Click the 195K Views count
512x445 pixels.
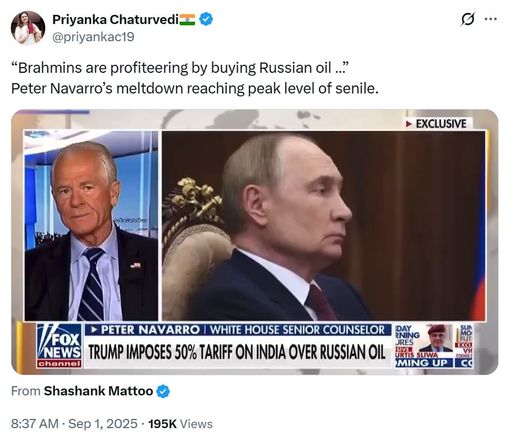click(x=180, y=424)
